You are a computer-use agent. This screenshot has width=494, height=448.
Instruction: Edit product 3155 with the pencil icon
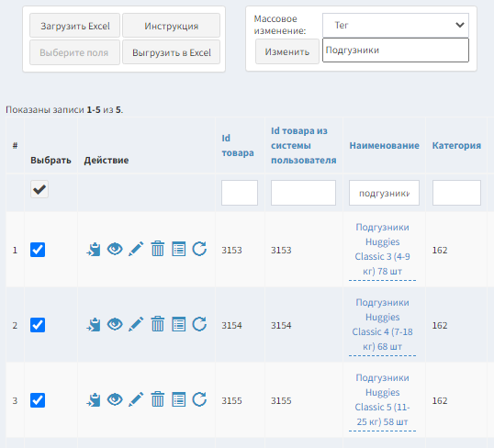(x=136, y=399)
